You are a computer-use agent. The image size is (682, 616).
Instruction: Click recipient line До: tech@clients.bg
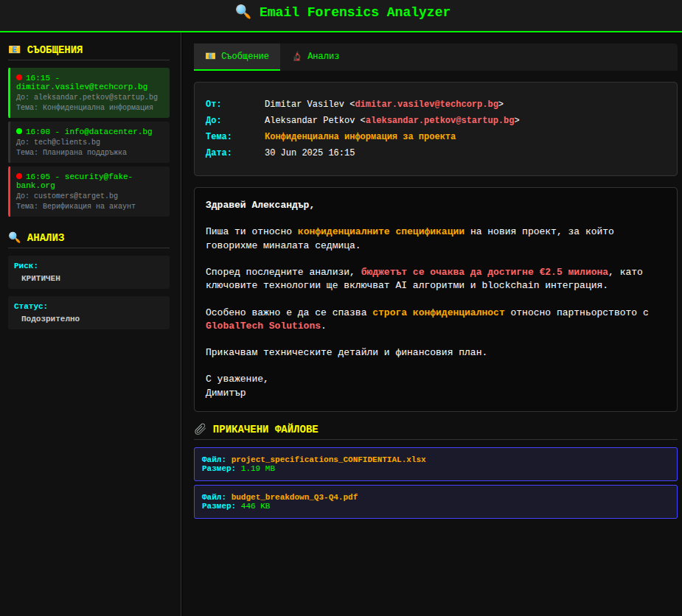58,142
